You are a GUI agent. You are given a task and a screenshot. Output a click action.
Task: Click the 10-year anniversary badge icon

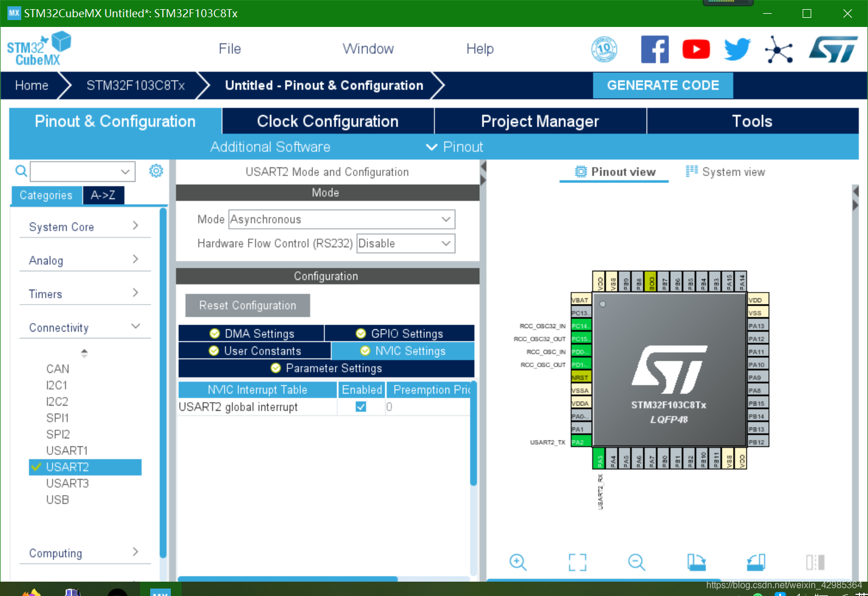(x=604, y=49)
